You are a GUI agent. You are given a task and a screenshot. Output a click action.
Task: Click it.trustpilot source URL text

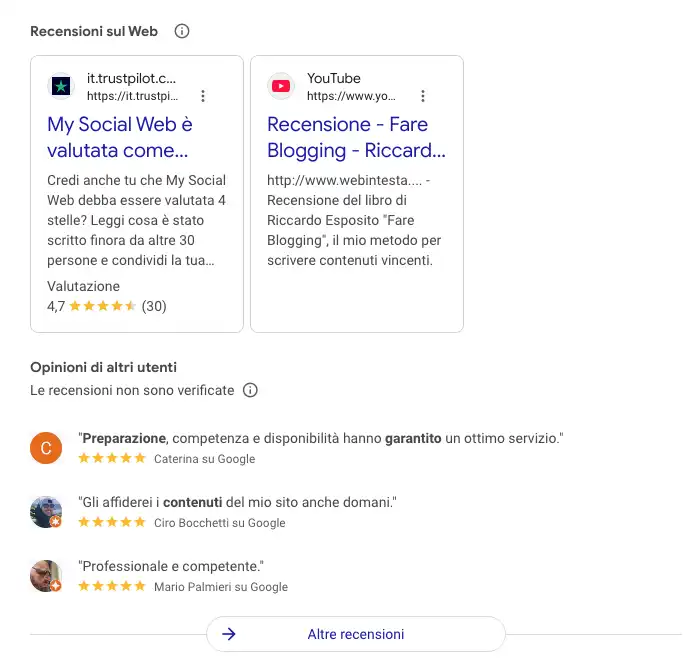132,96
